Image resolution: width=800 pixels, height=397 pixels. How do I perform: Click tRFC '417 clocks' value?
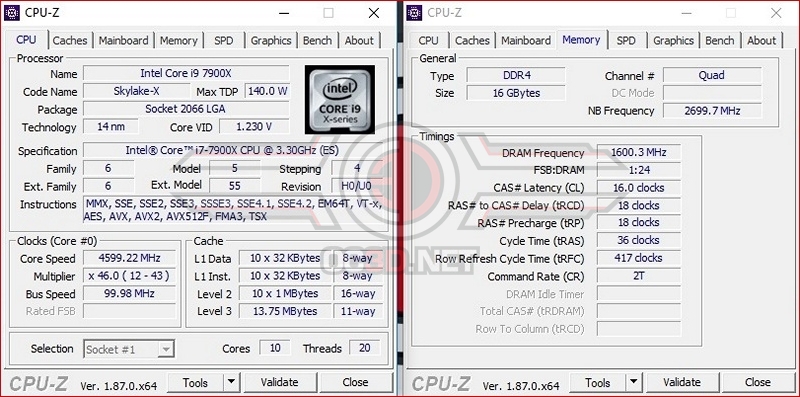pyautogui.click(x=639, y=258)
